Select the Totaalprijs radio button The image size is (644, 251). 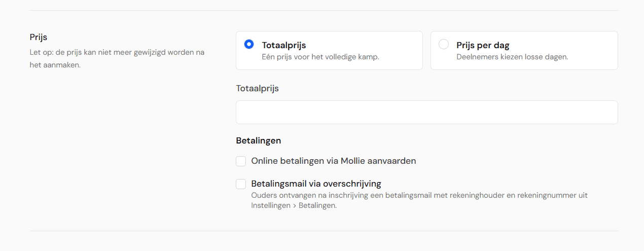[249, 44]
